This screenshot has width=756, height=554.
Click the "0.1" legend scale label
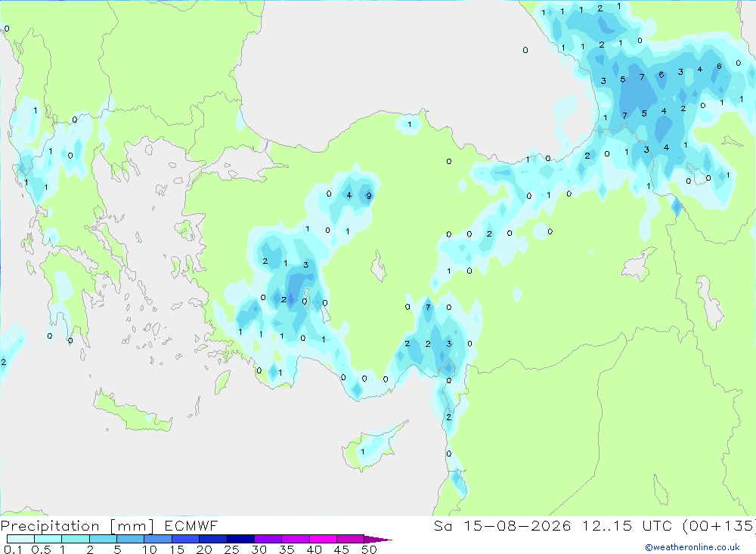(13, 549)
